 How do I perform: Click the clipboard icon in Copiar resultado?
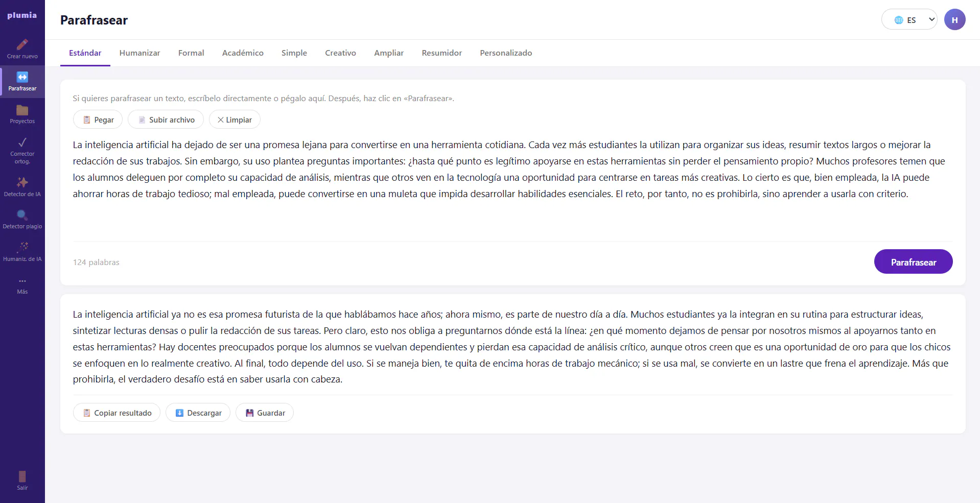[x=87, y=413]
